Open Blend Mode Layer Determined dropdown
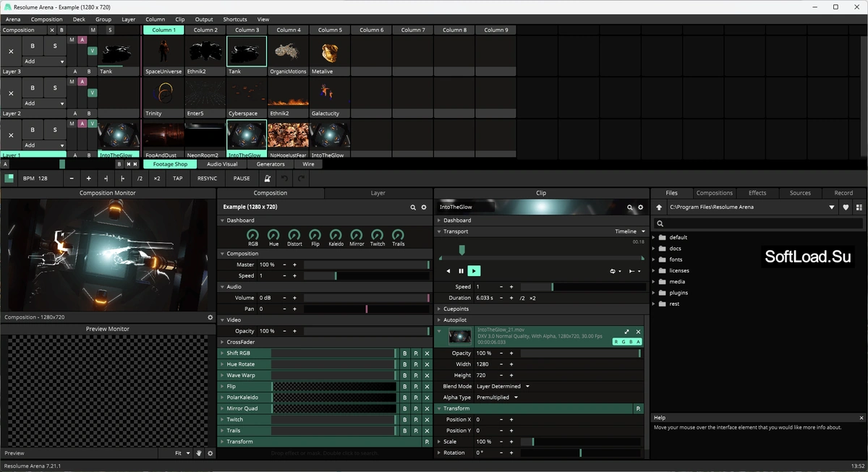 click(x=503, y=387)
